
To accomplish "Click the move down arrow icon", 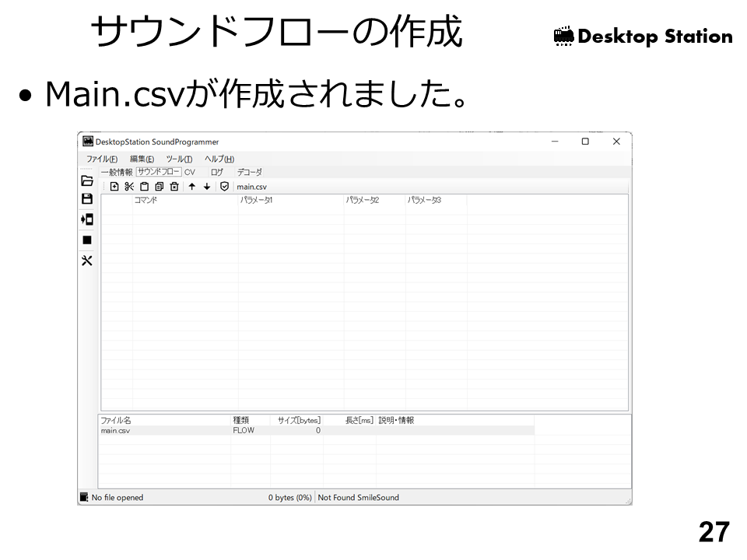I will tap(207, 187).
